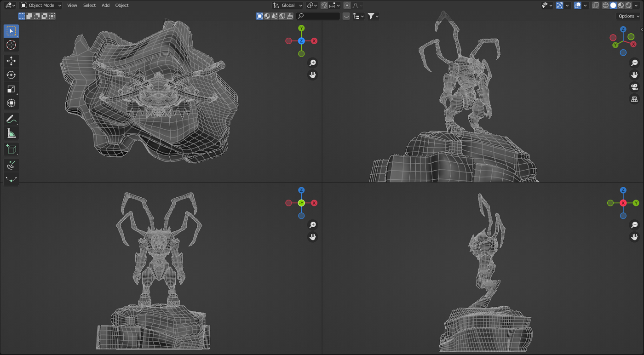Open the Select menu

[x=89, y=6]
